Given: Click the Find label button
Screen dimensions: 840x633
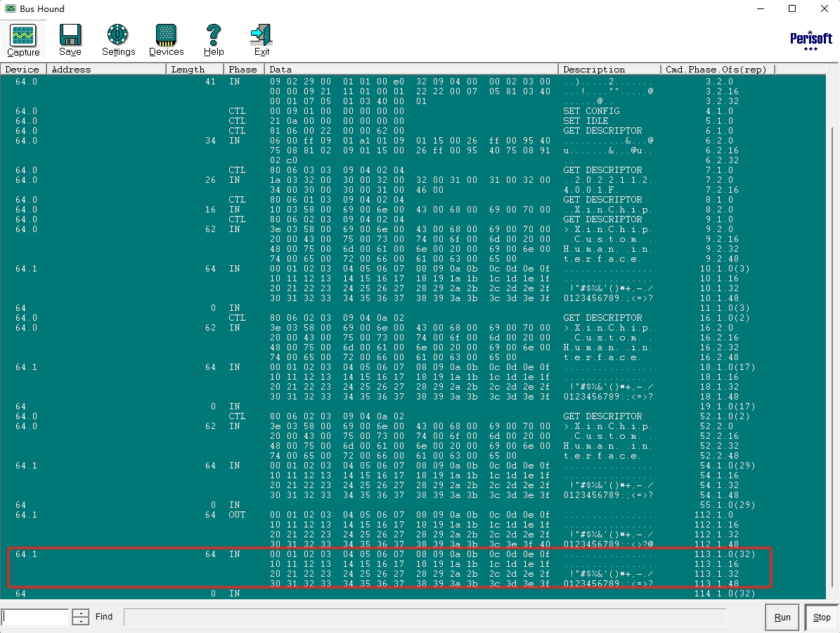Looking at the screenshot, I should (x=104, y=616).
